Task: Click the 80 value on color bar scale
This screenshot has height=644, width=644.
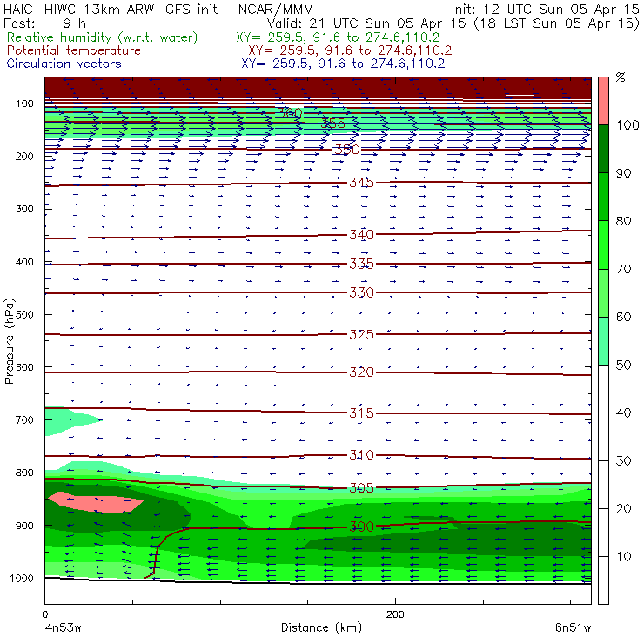Action: (623, 221)
